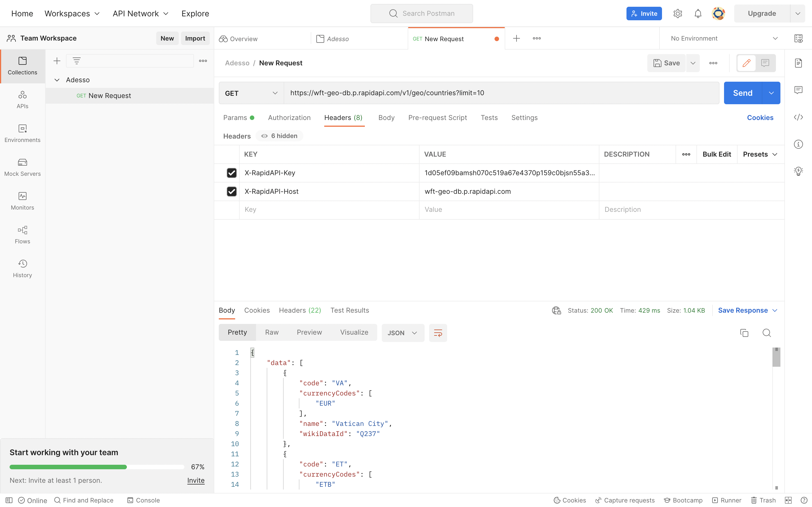Open the Flows panel
The width and height of the screenshot is (812, 507).
tap(22, 235)
